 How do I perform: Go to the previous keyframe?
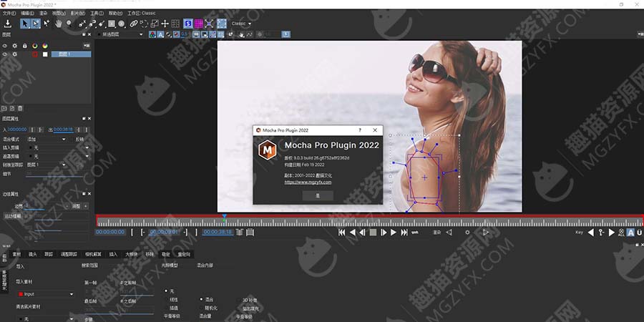[x=590, y=233]
